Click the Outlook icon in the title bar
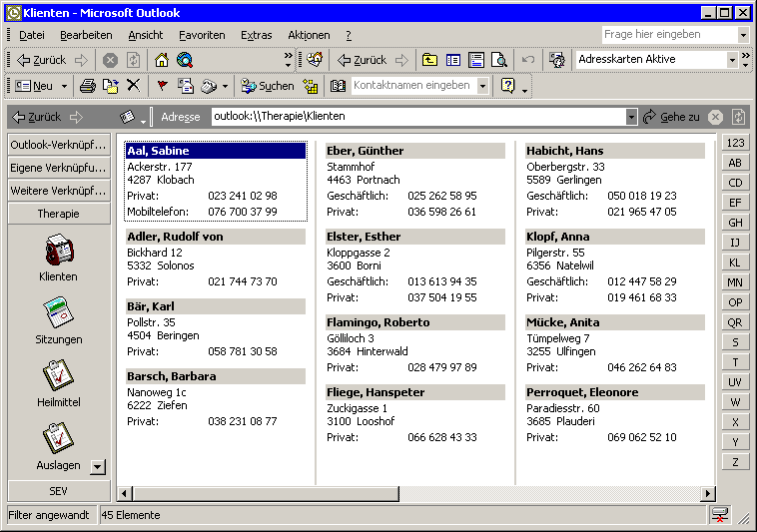The height and width of the screenshot is (532, 757). click(14, 13)
